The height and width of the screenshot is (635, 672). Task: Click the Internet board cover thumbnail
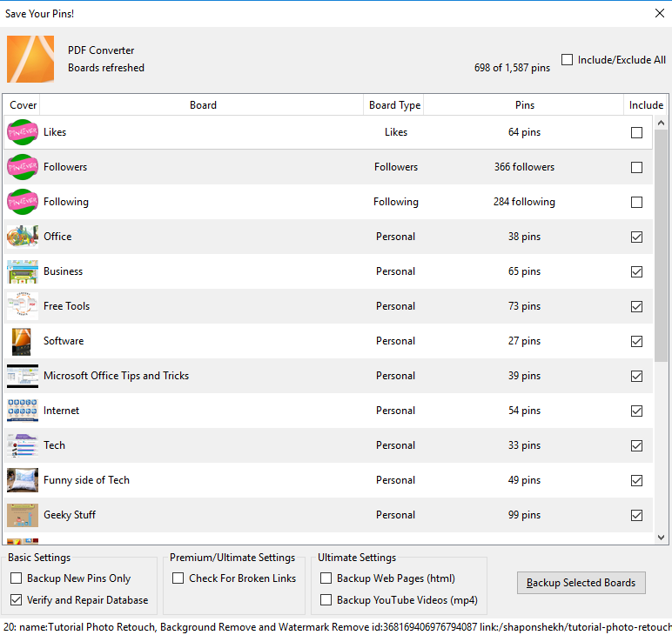[x=23, y=411]
